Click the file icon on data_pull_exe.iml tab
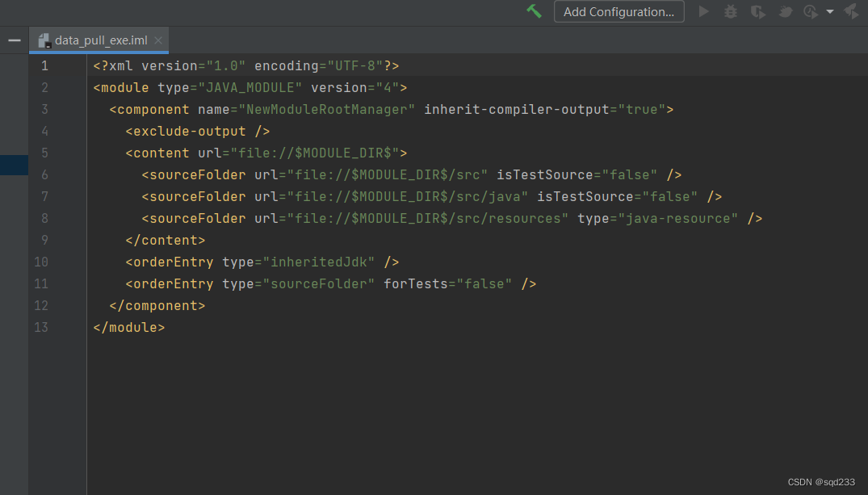This screenshot has width=868, height=495. click(x=44, y=40)
